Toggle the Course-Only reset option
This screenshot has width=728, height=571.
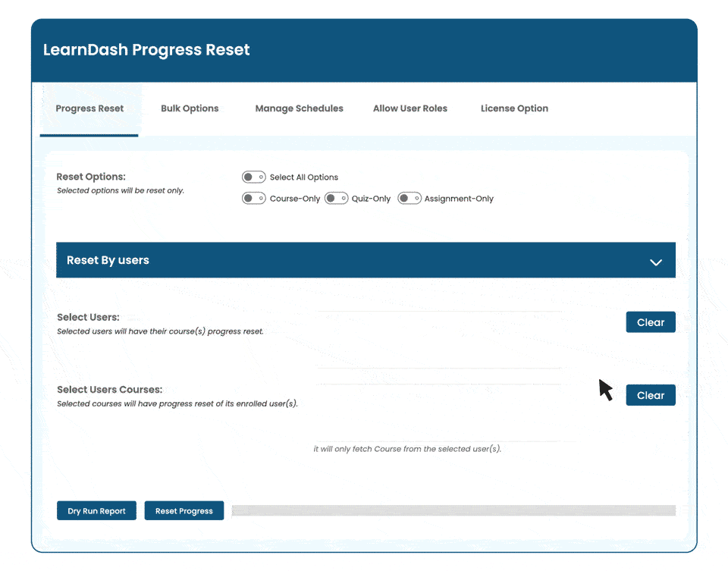click(253, 198)
